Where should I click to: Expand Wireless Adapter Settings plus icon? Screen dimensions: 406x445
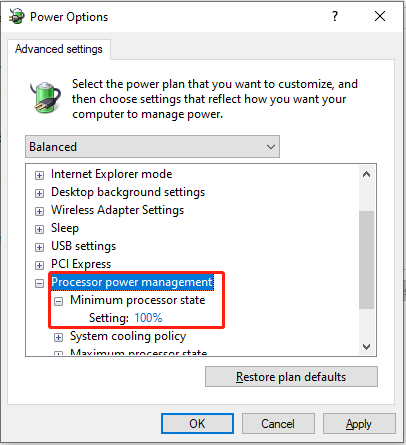[39, 211]
